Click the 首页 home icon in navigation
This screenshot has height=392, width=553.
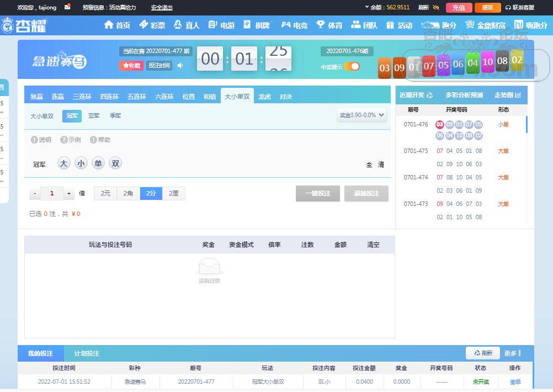click(x=109, y=25)
